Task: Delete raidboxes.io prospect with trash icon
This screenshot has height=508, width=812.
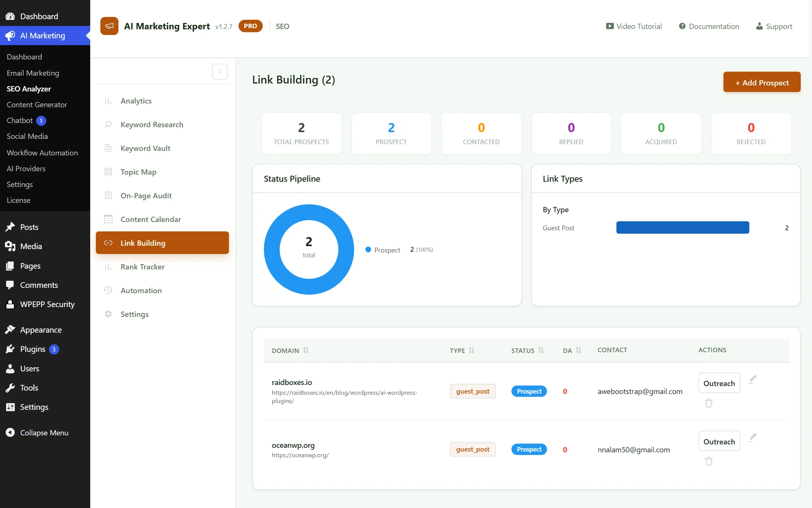Action: pyautogui.click(x=709, y=403)
